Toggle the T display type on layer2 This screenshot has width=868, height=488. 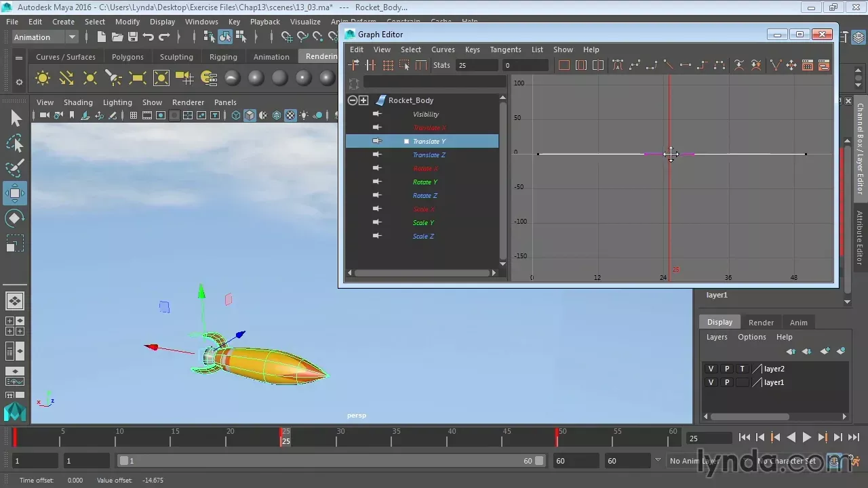pyautogui.click(x=743, y=369)
